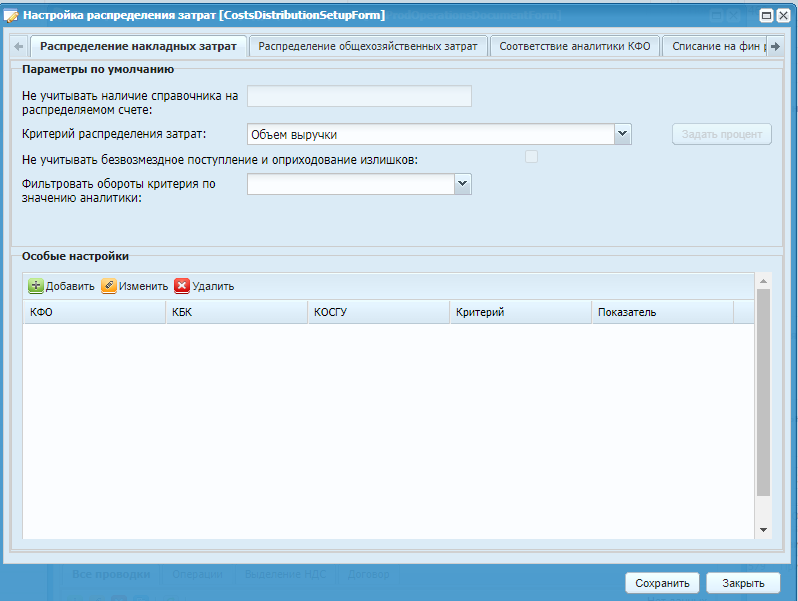Close window with title bar X
The image size is (798, 601).
click(784, 16)
